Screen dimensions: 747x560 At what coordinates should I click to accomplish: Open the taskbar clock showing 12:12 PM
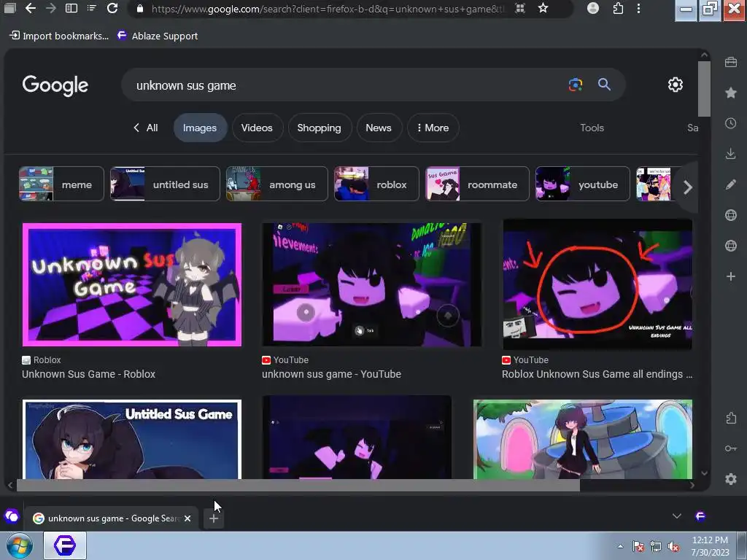pos(710,546)
